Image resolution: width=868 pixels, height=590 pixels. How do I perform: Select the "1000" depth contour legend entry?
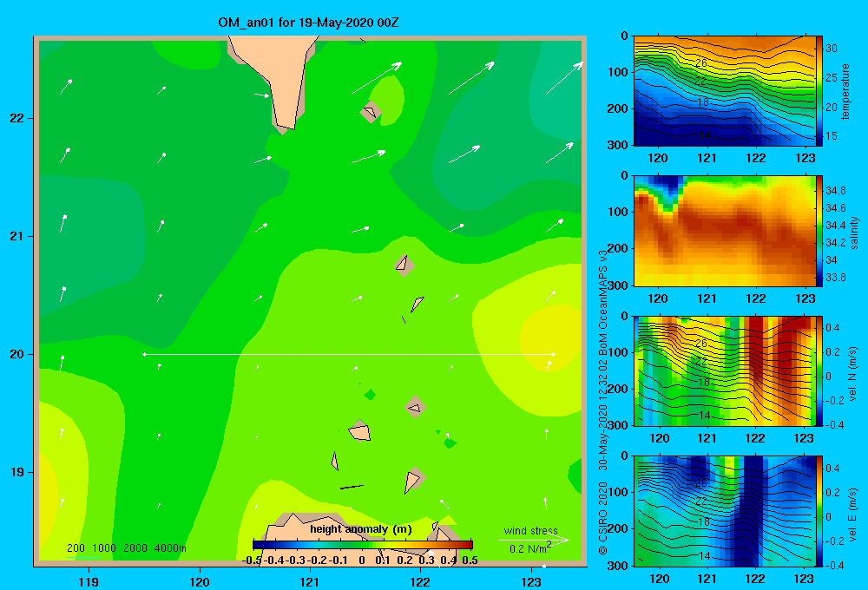[x=104, y=548]
